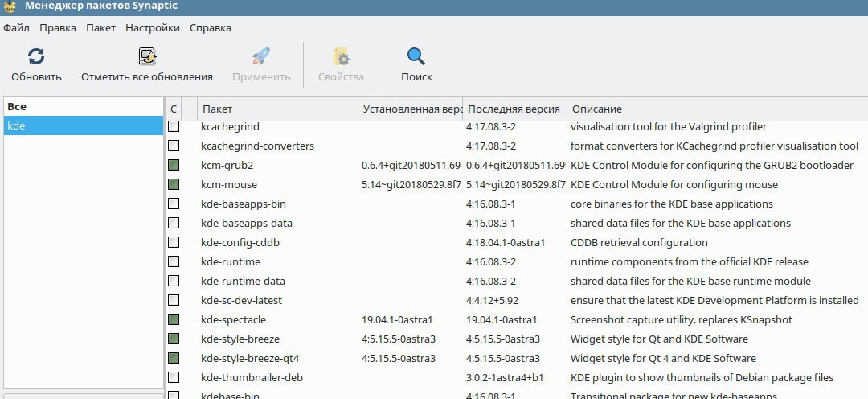Select the kde-runtime package name

pos(231,262)
